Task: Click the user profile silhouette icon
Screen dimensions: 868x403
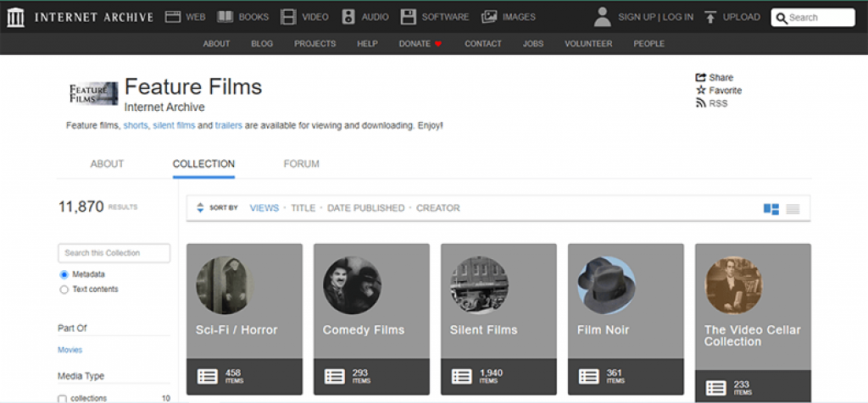Action: (603, 17)
